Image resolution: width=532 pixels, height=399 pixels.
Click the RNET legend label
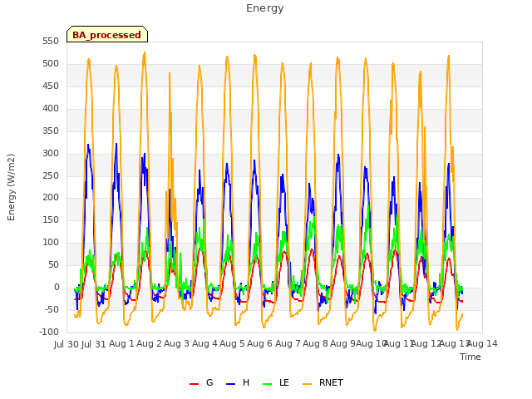pyautogui.click(x=331, y=382)
